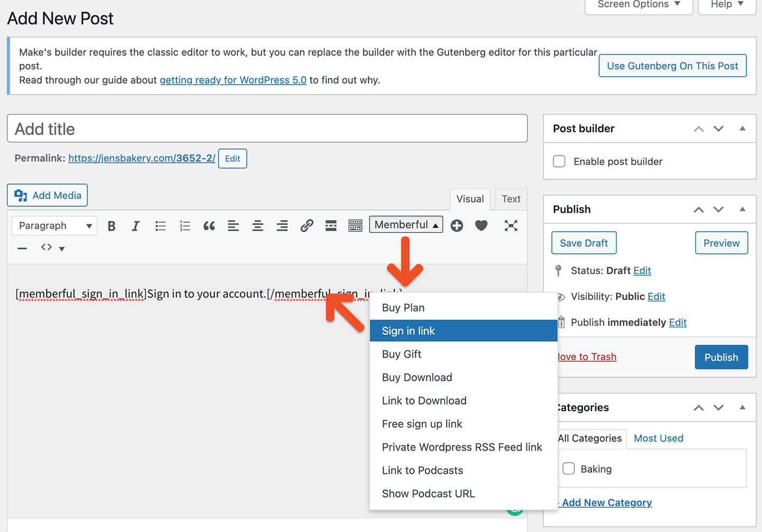Choose Buy Gift menu option

(x=464, y=354)
